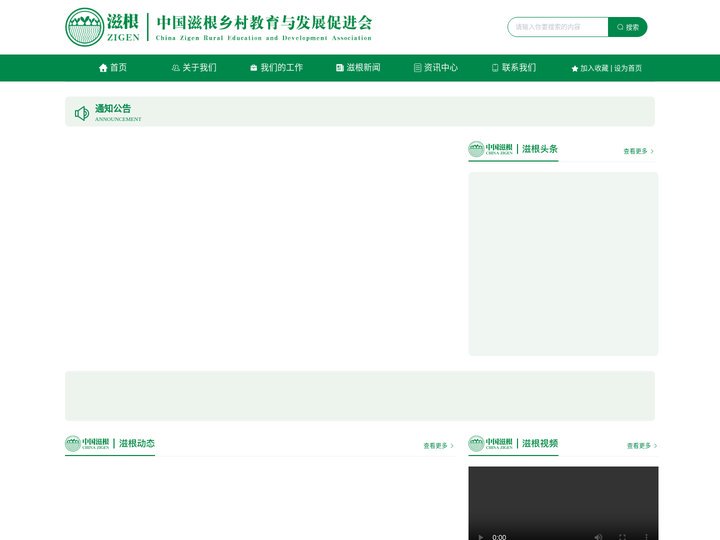
Task: Click the logo beside 滋根视频 heading
Action: pyautogui.click(x=490, y=444)
